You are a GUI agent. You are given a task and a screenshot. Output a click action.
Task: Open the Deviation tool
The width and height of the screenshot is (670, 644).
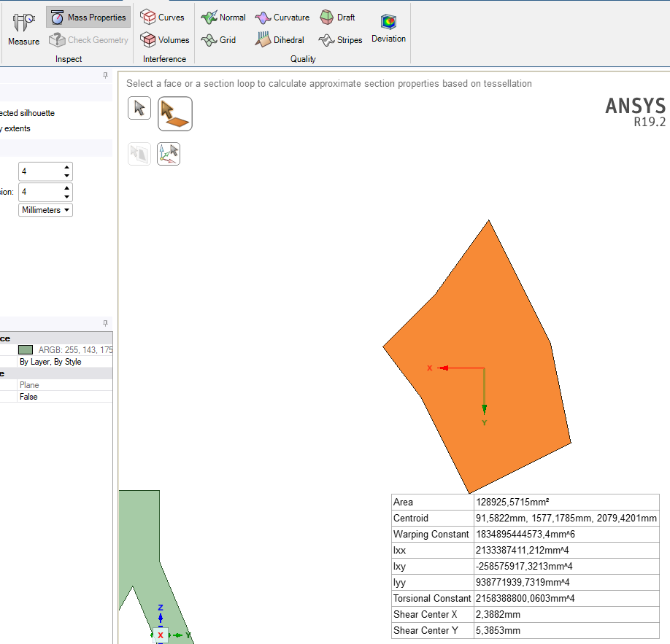388,29
